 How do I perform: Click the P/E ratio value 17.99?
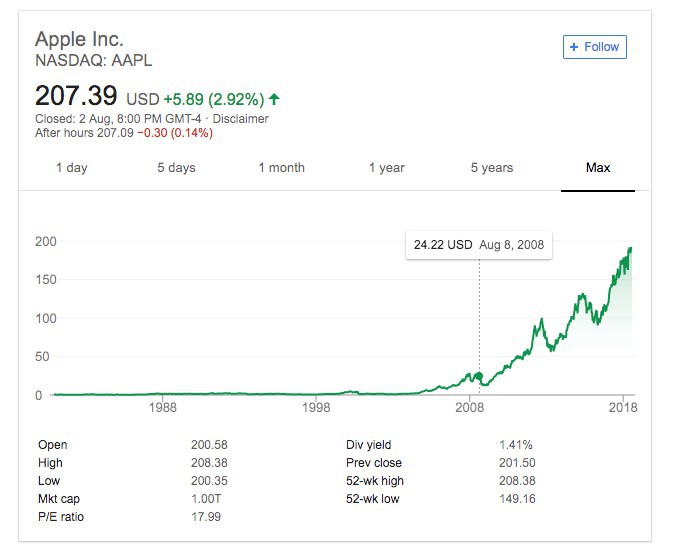pyautogui.click(x=206, y=517)
